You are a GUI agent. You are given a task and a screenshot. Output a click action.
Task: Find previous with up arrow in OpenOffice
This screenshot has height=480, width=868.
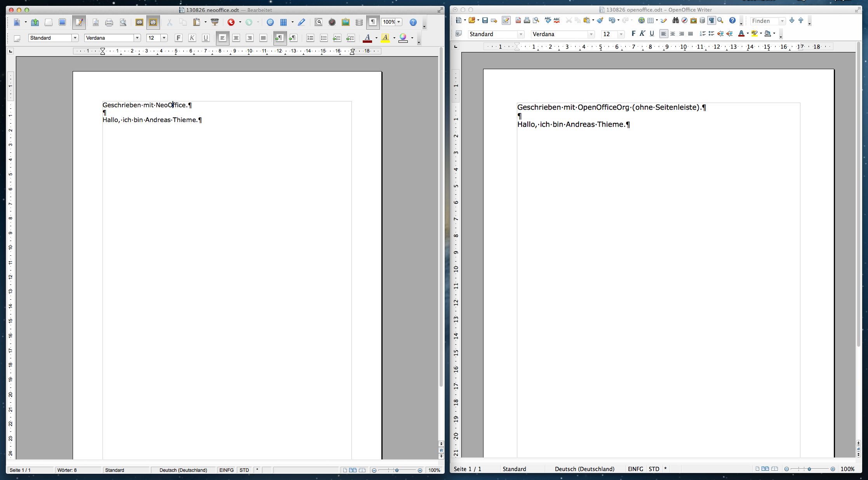pos(801,21)
